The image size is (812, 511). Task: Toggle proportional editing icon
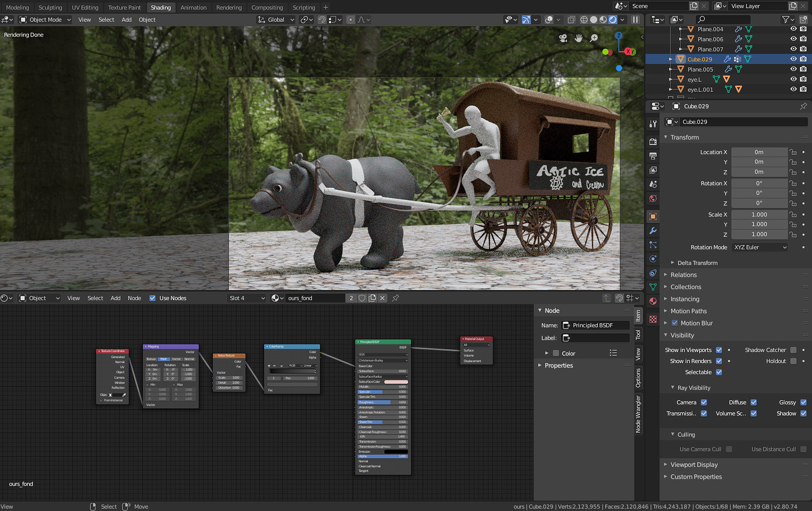(x=351, y=19)
